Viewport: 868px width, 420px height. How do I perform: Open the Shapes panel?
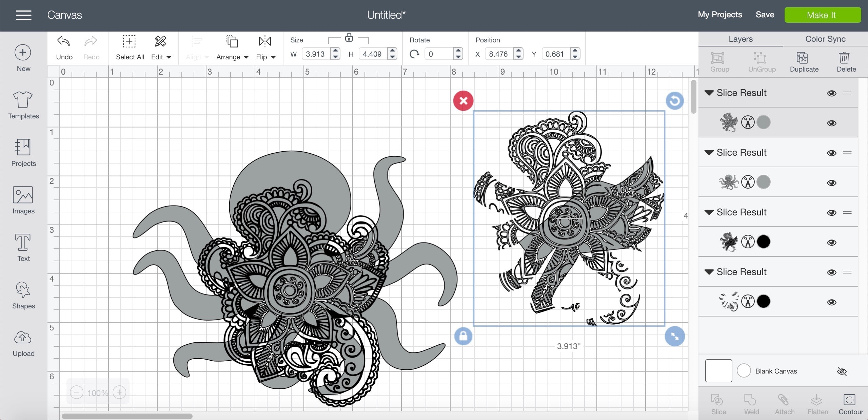(23, 295)
